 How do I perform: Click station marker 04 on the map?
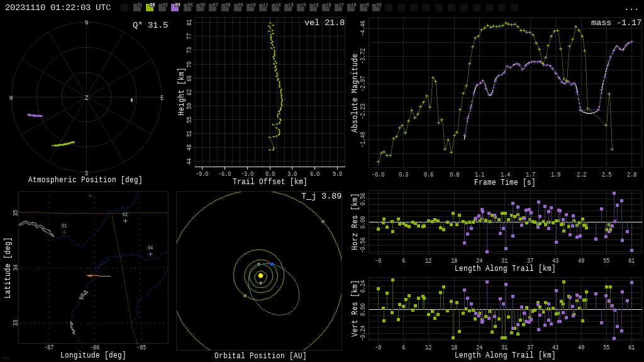pos(150,255)
